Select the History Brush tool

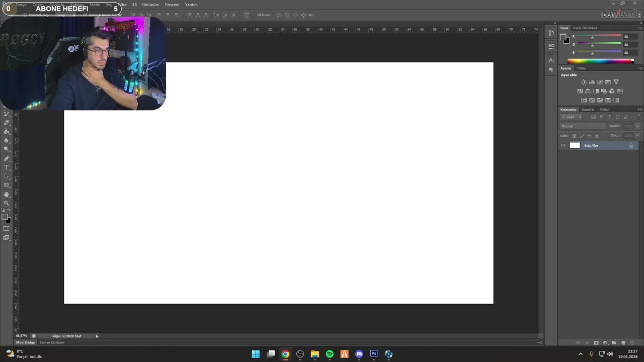7,114
